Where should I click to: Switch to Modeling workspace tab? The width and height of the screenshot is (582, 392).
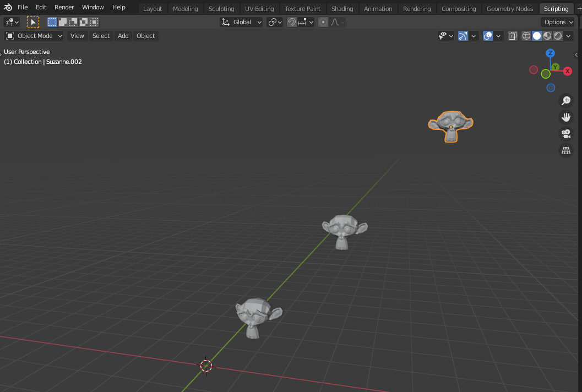click(x=185, y=9)
